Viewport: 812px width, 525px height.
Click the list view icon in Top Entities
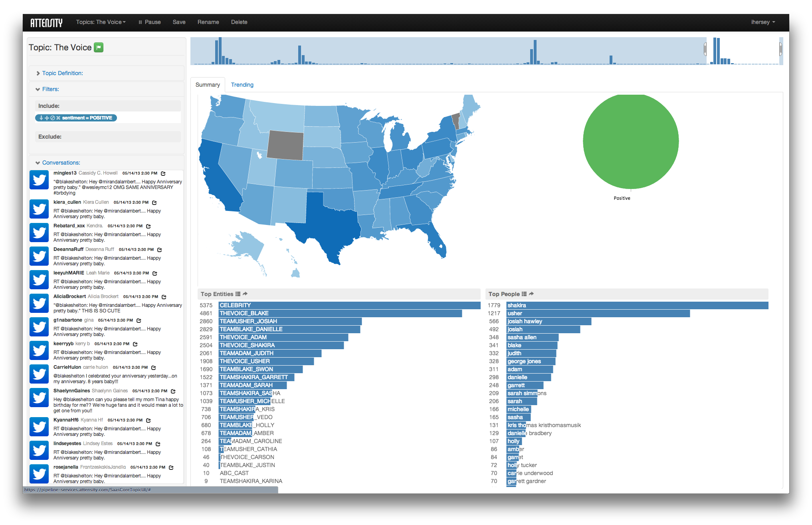pyautogui.click(x=238, y=294)
